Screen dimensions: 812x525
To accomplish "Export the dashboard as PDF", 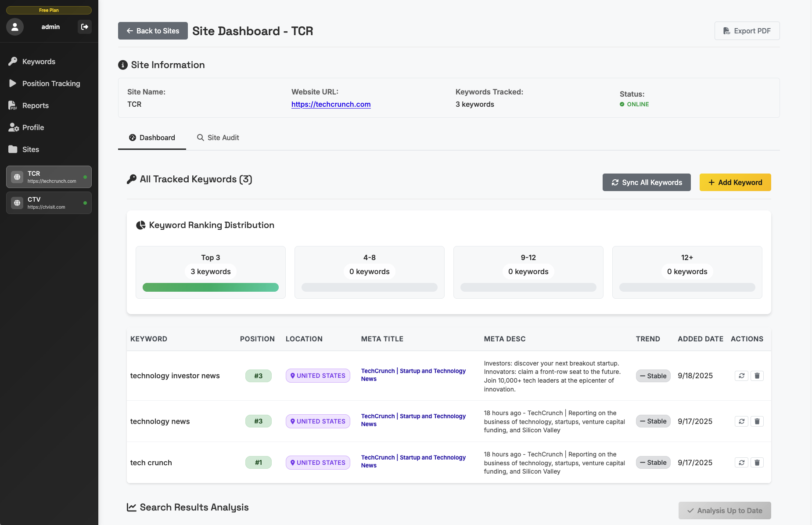I will (x=747, y=31).
